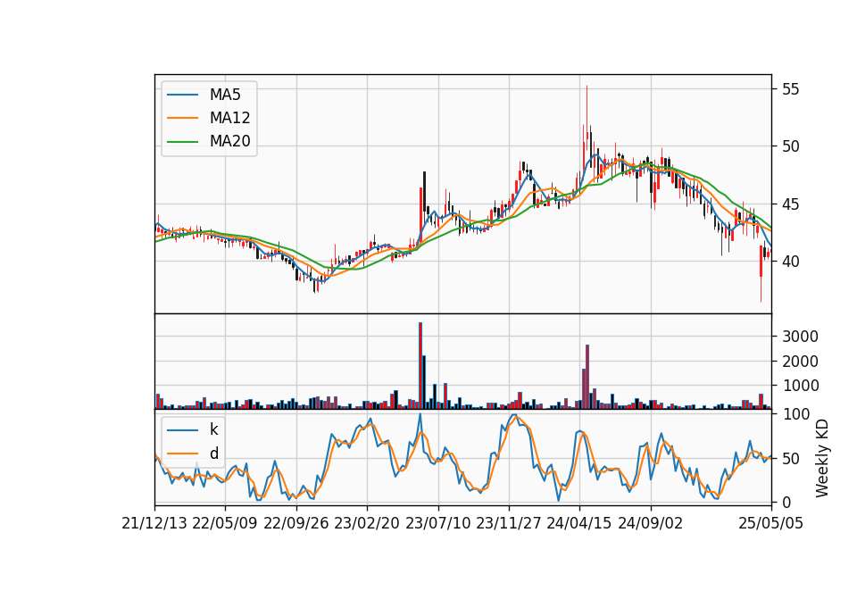This screenshot has width=857, height=616.
Task: Click the 2000 volume axis tick
Action: coord(800,362)
